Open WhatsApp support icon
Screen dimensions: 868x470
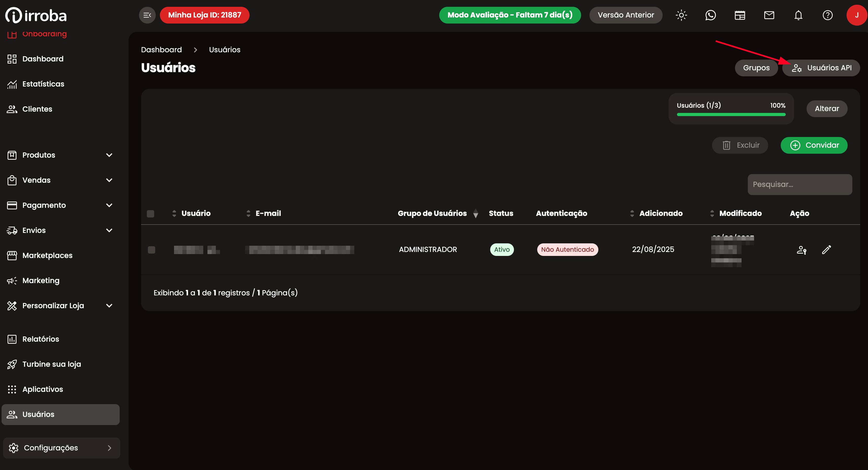tap(710, 15)
